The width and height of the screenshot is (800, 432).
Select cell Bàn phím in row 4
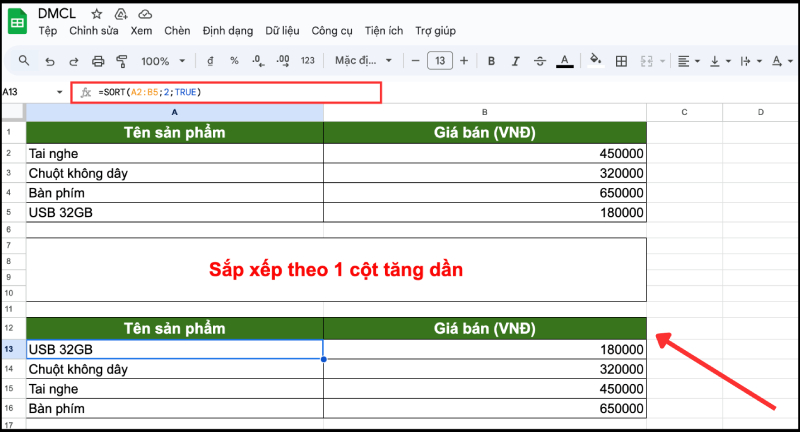[x=174, y=193]
